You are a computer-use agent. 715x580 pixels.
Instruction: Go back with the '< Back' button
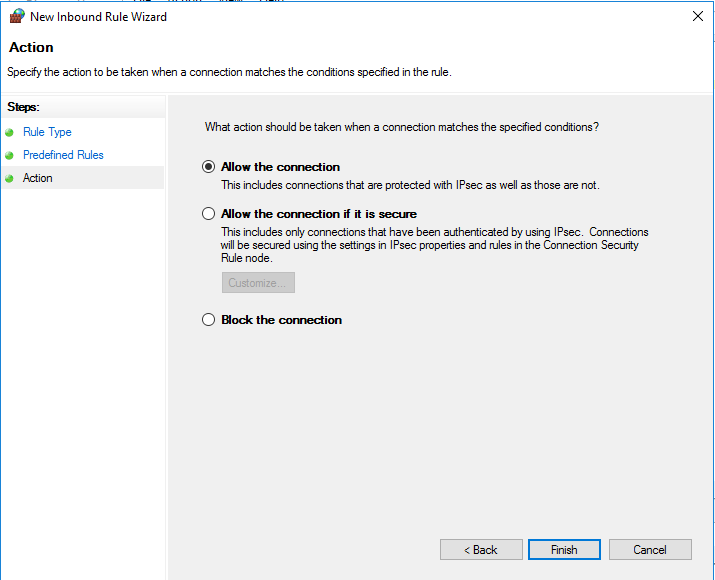481,550
